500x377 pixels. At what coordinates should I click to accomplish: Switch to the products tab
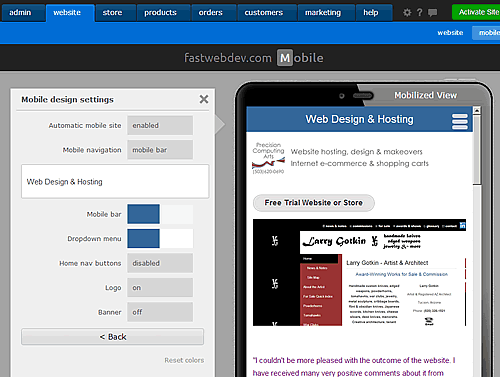click(x=163, y=13)
